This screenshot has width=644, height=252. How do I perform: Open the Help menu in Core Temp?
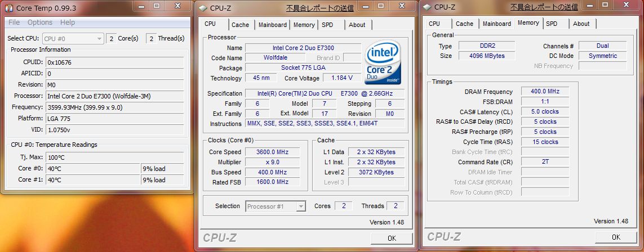point(68,22)
